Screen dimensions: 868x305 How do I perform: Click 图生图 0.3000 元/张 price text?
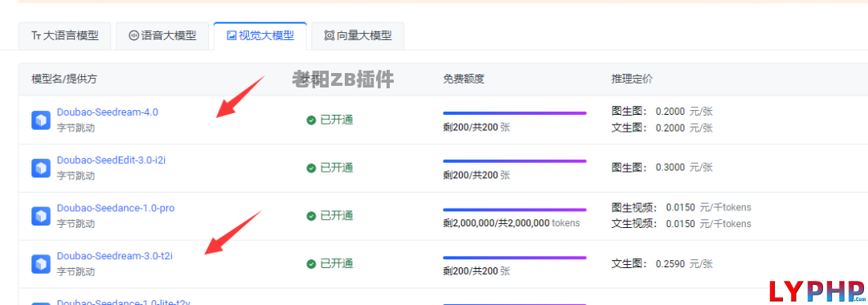coord(662,167)
